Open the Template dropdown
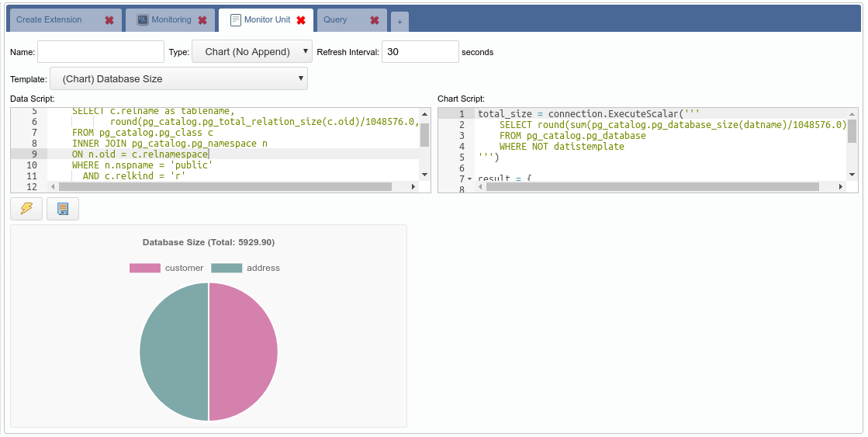Image resolution: width=868 pixels, height=437 pixels. coord(178,78)
